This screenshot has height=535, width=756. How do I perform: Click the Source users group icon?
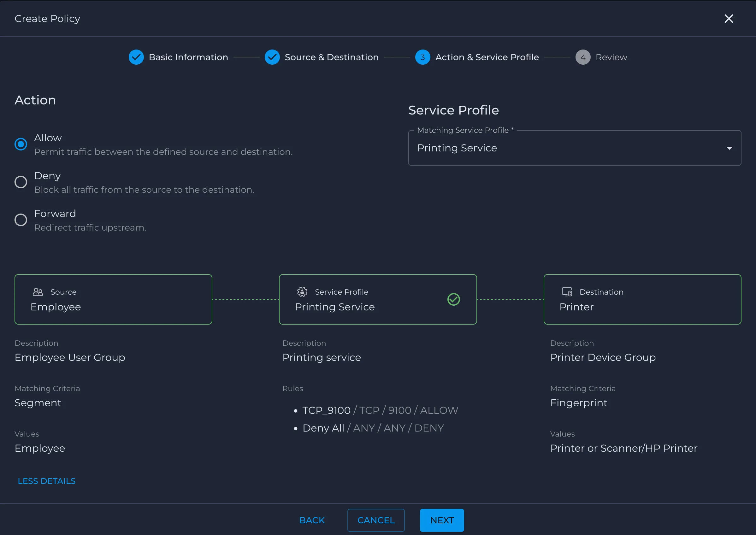tap(38, 292)
